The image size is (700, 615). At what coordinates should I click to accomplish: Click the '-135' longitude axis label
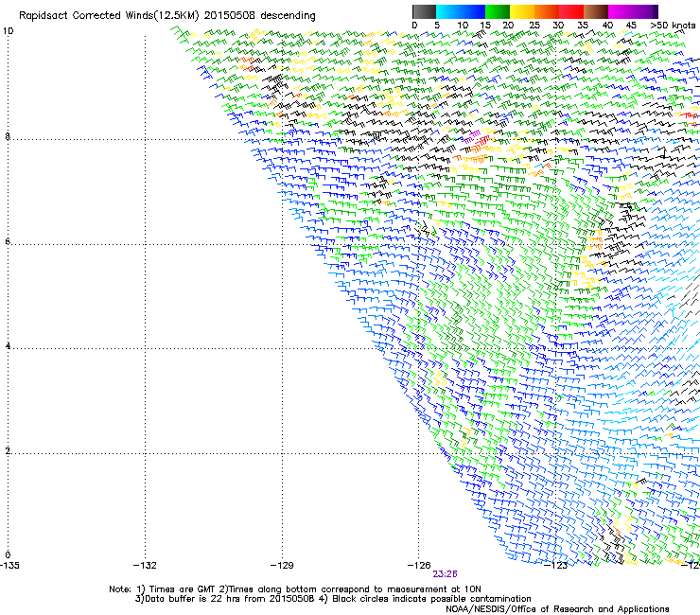click(x=9, y=566)
